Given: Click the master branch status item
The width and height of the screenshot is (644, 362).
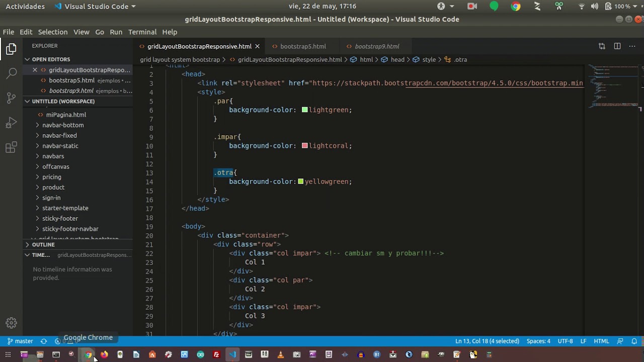Looking at the screenshot, I should tap(20, 341).
